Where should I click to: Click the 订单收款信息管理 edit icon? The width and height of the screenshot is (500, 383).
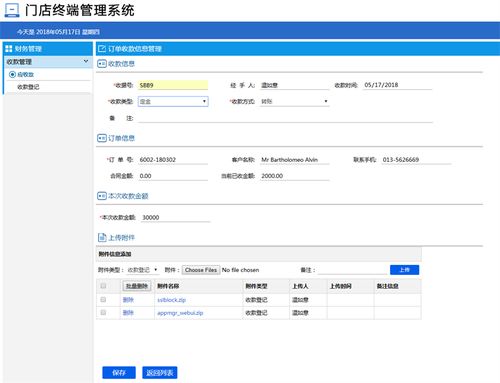coord(102,49)
